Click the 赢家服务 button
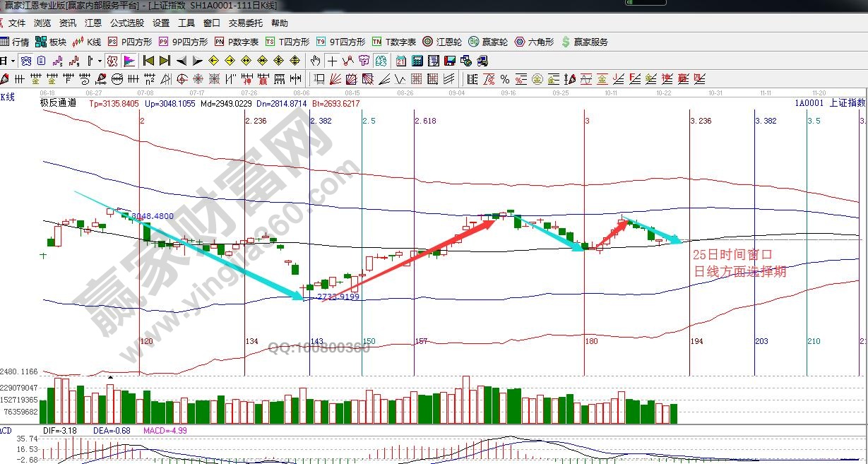The height and width of the screenshot is (464, 868). click(585, 42)
